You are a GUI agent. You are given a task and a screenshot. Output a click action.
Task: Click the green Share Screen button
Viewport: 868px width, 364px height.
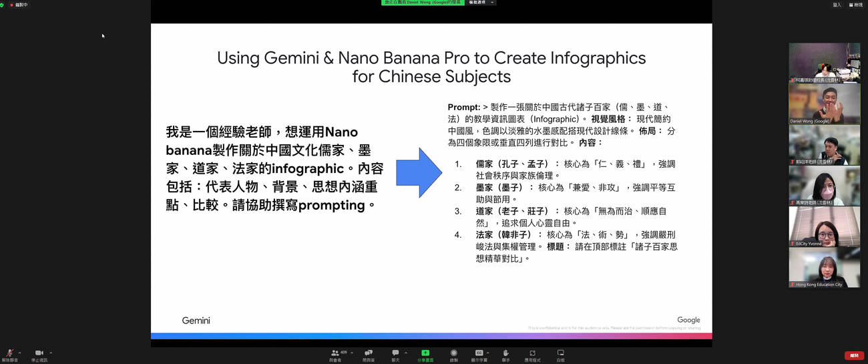pyautogui.click(x=425, y=355)
